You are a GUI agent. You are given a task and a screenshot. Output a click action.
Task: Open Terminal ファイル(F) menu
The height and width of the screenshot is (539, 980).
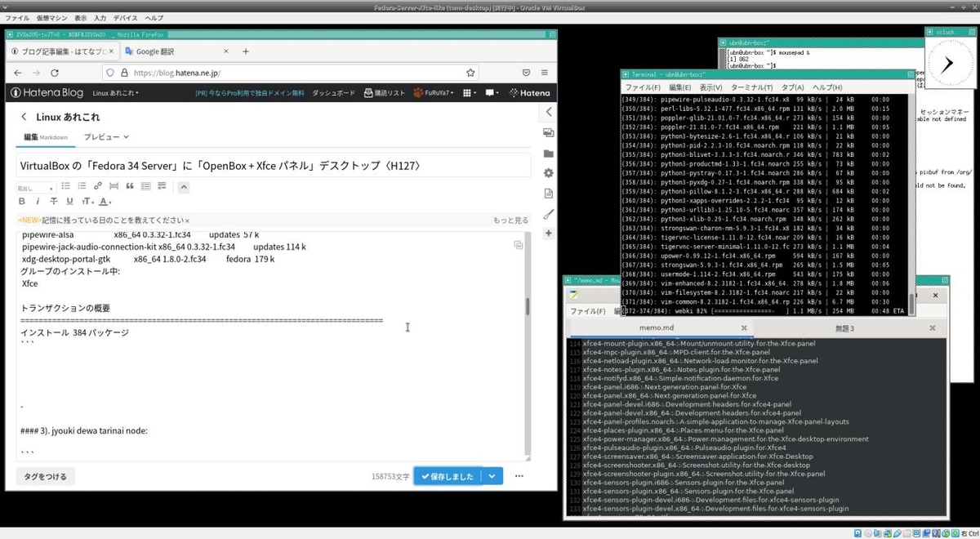(643, 87)
